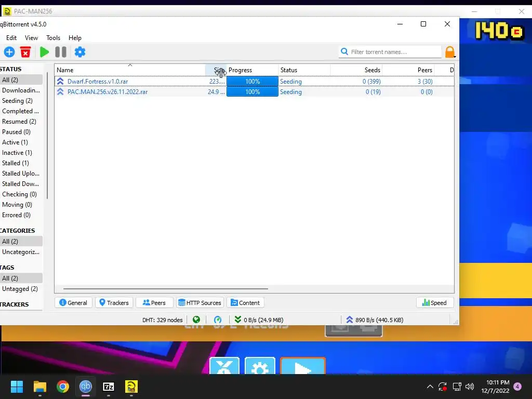The height and width of the screenshot is (399, 532).
Task: Click the green globe connection status icon
Action: click(196, 320)
